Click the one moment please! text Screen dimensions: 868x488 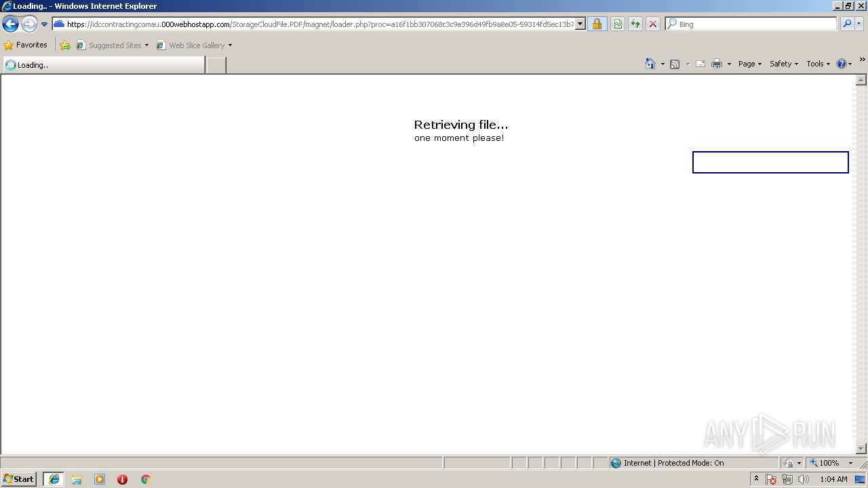pos(459,138)
